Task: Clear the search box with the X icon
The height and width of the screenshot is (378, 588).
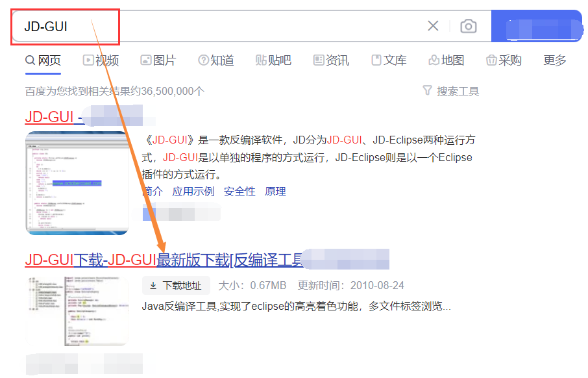Action: pos(433,26)
